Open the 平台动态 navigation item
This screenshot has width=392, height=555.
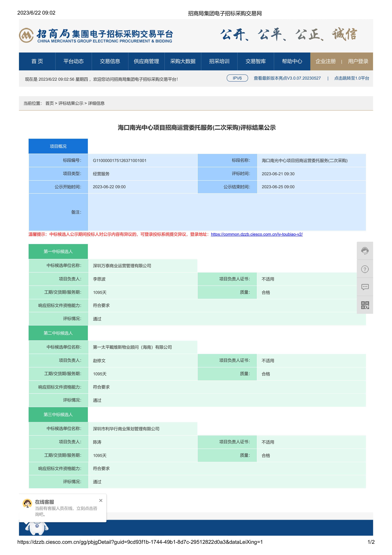(x=73, y=61)
